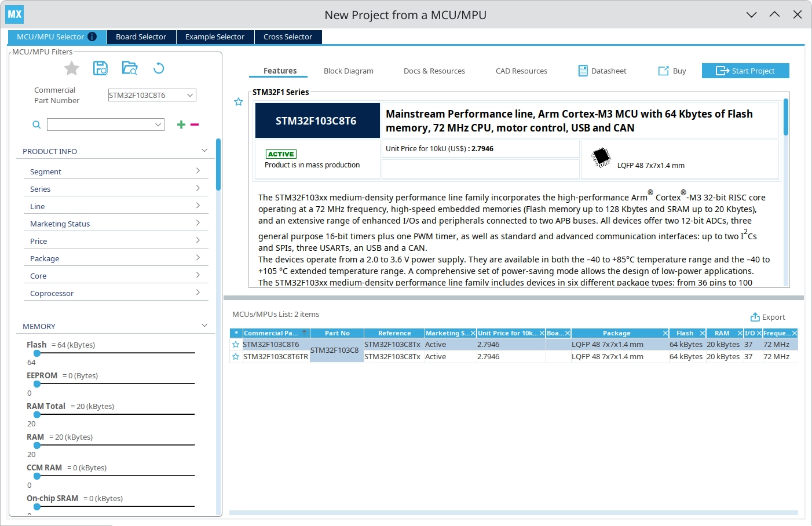Toggle favorite star for STM32F103C8T6TR row

[x=236, y=357]
